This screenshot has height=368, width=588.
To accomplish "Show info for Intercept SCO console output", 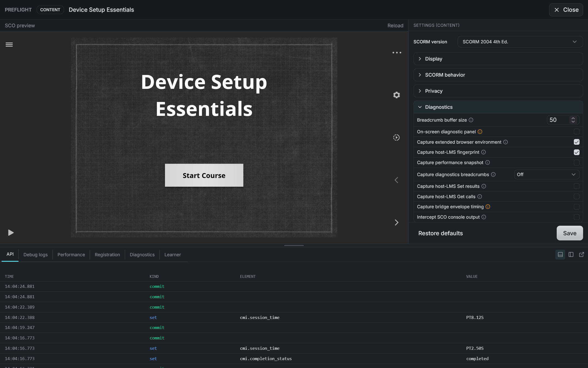I will 484,217.
